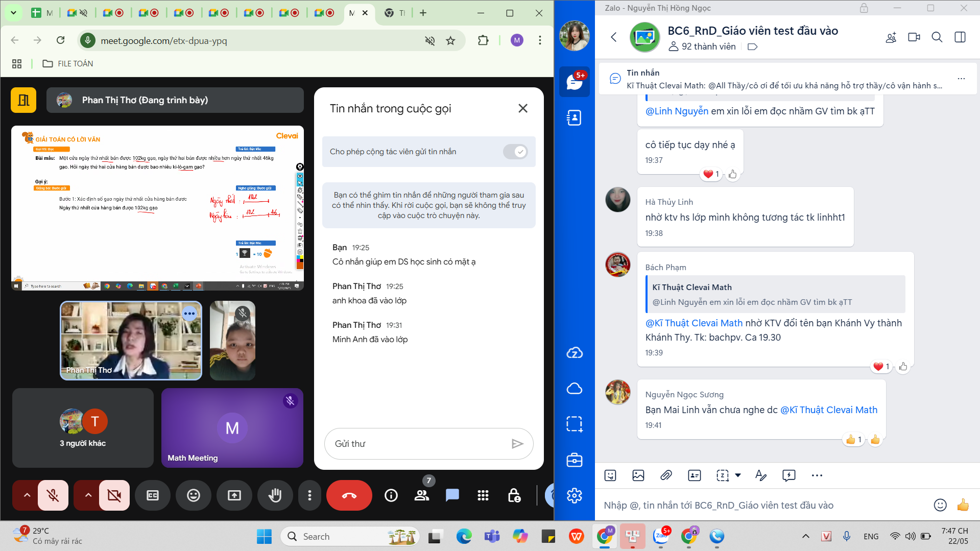This screenshot has height=551, width=980.
Task: Click the Chrome address bar URL
Action: (164, 41)
